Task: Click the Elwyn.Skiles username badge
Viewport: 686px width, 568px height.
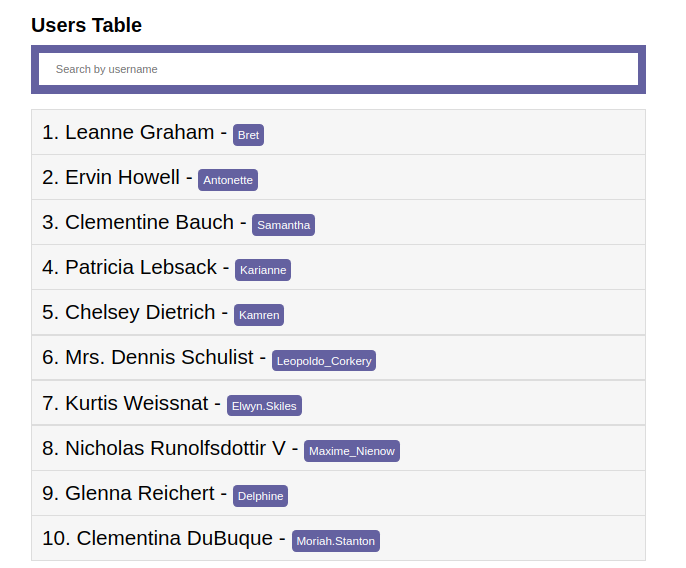Action: 264,406
